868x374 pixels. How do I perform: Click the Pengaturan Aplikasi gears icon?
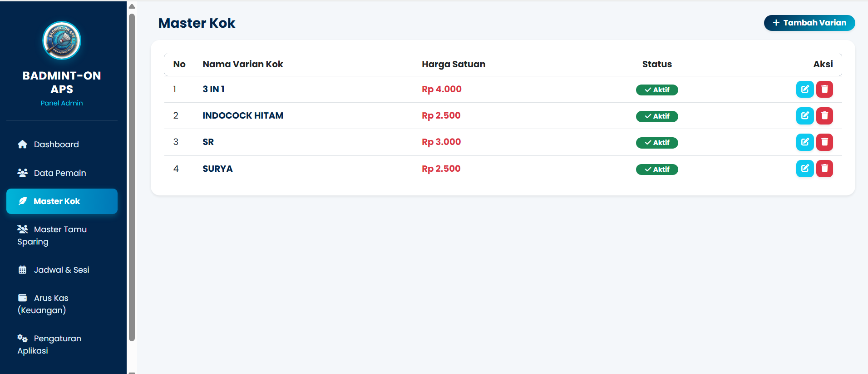pyautogui.click(x=22, y=338)
